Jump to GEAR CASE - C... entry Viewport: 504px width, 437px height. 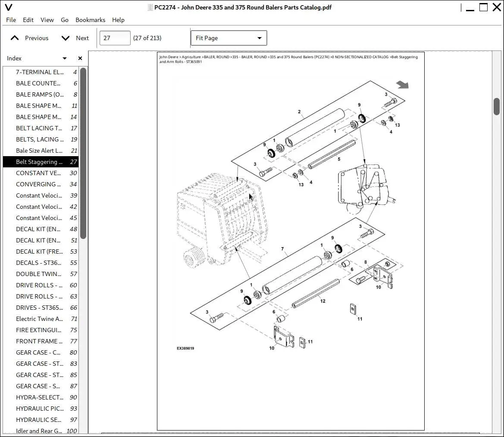pos(41,352)
